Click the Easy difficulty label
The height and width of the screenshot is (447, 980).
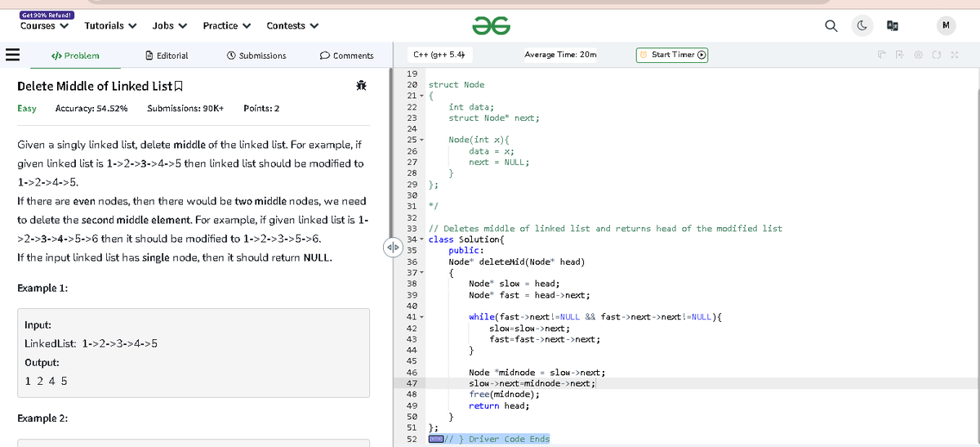click(x=27, y=109)
